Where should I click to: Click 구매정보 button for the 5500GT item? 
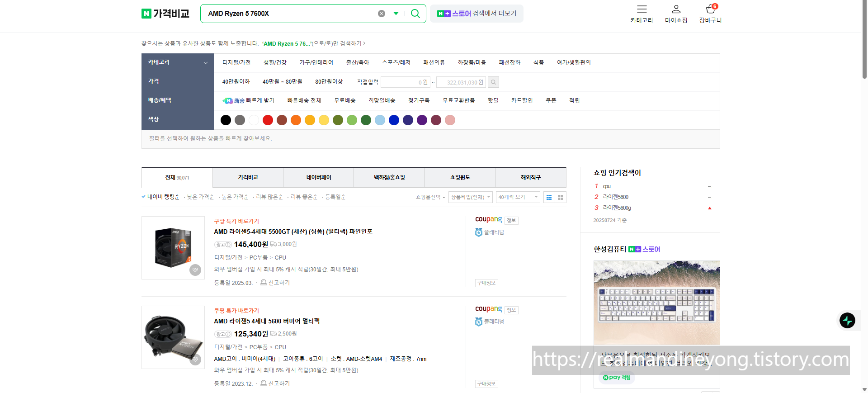coord(486,283)
